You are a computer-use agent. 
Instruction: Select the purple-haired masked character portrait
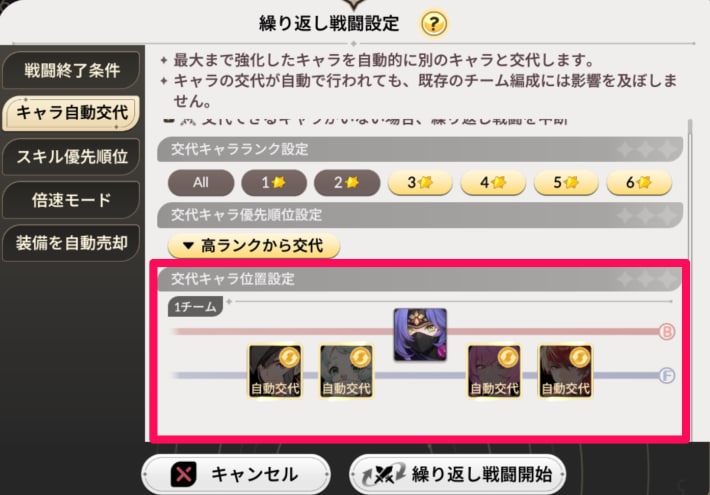[x=420, y=335]
